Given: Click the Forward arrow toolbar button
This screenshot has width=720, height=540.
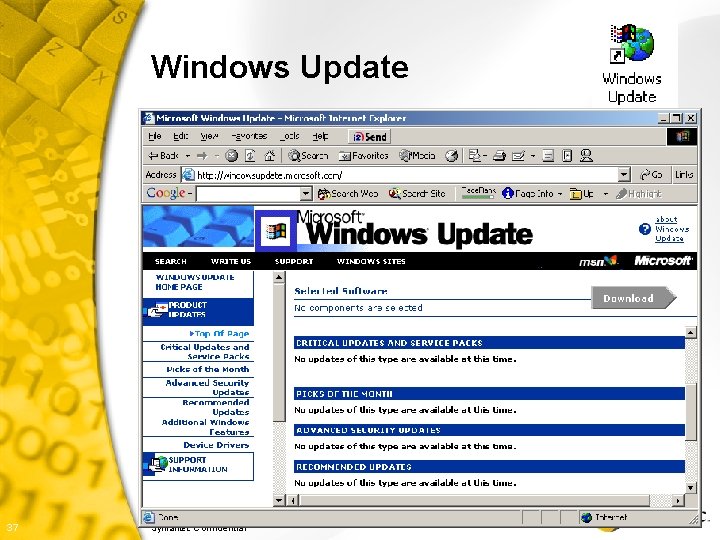Looking at the screenshot, I should click(202, 156).
